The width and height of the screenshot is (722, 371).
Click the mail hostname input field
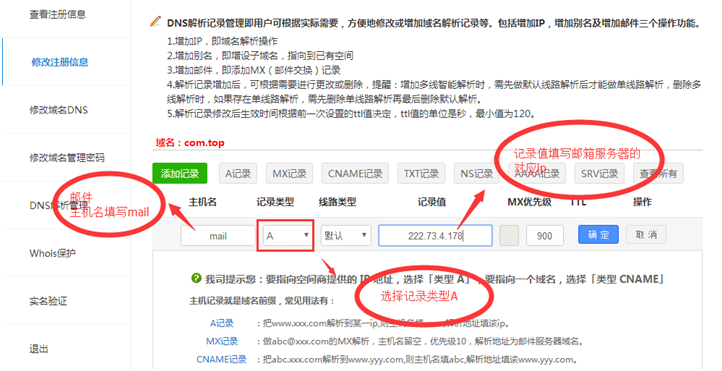218,236
